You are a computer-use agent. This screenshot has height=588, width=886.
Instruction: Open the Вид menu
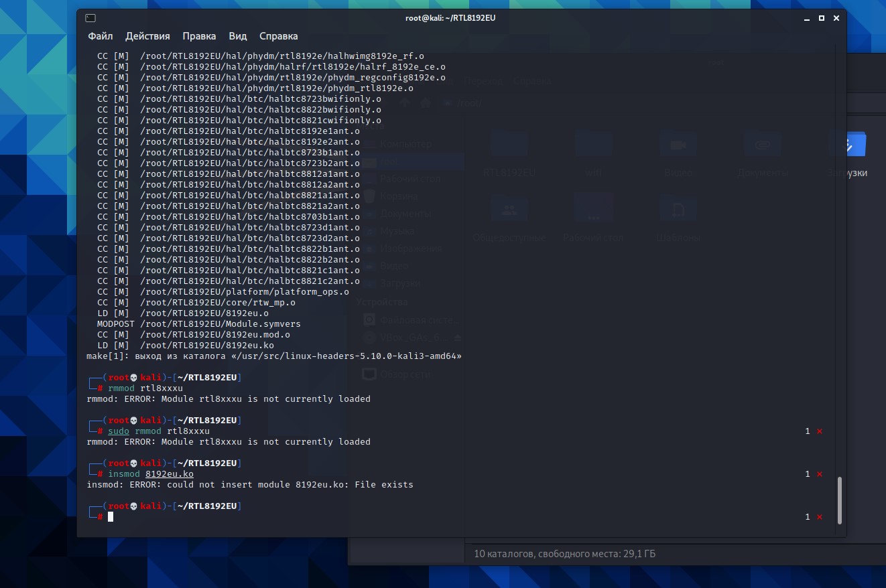point(237,36)
